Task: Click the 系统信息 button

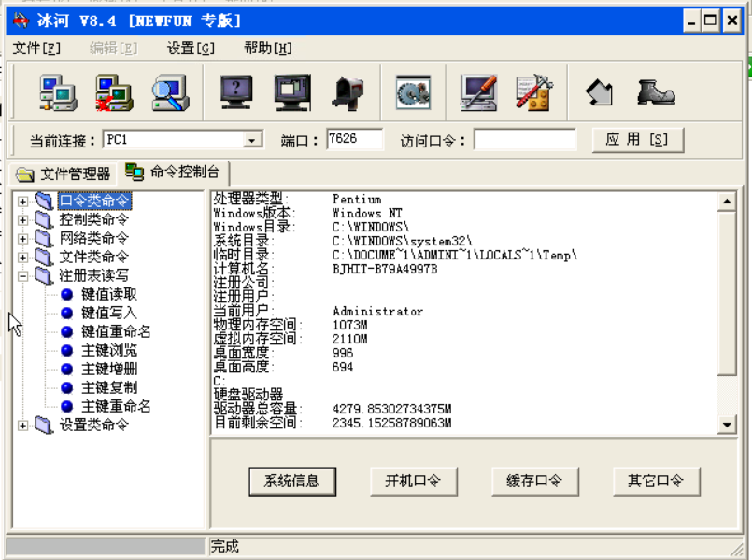Action: pyautogui.click(x=292, y=481)
